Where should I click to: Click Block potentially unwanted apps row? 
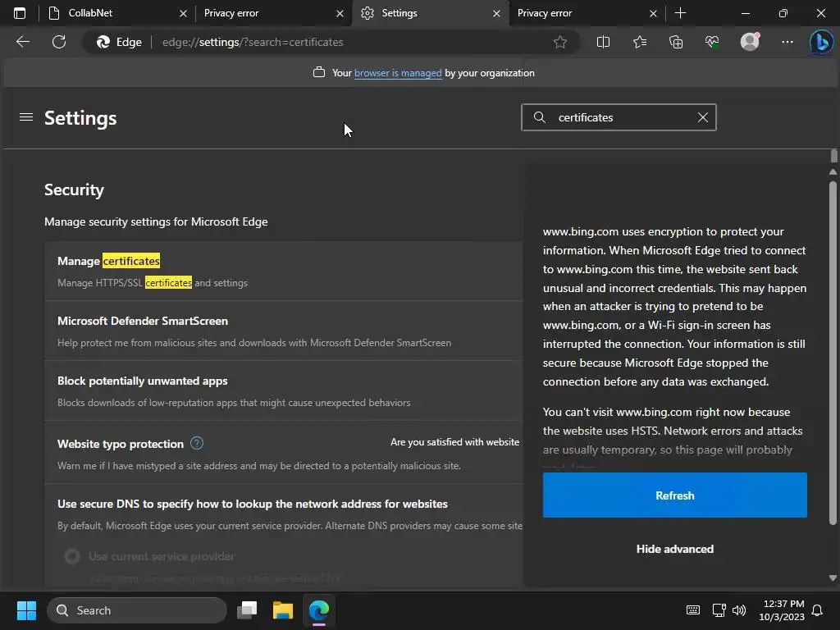coord(284,390)
